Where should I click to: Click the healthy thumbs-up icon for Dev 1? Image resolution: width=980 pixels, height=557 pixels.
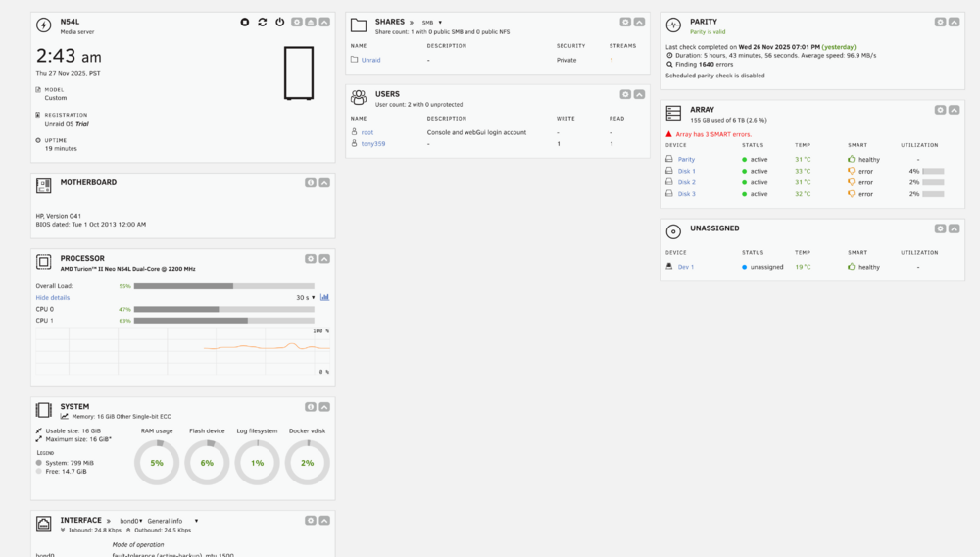852,267
